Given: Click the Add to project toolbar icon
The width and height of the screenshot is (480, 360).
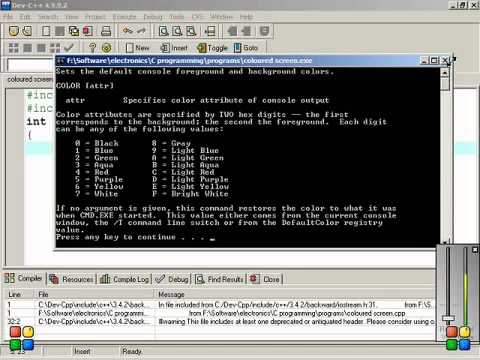Looking at the screenshot, I should coord(232,31).
